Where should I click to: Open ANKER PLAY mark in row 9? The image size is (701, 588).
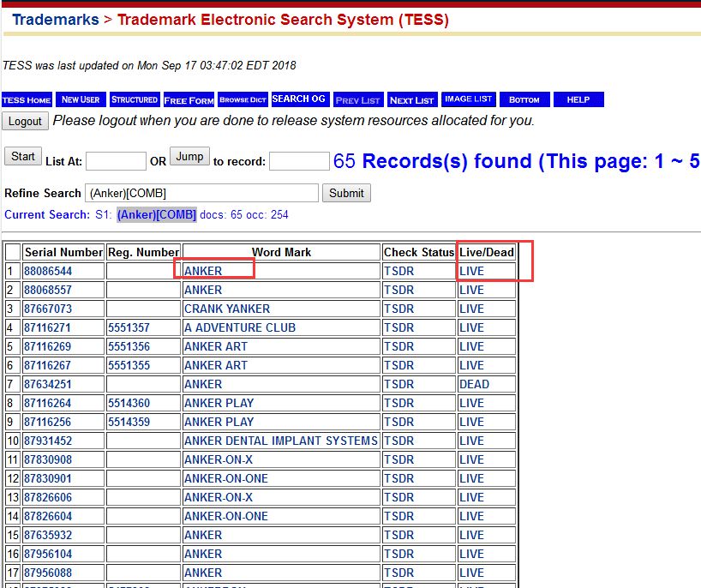coord(219,422)
